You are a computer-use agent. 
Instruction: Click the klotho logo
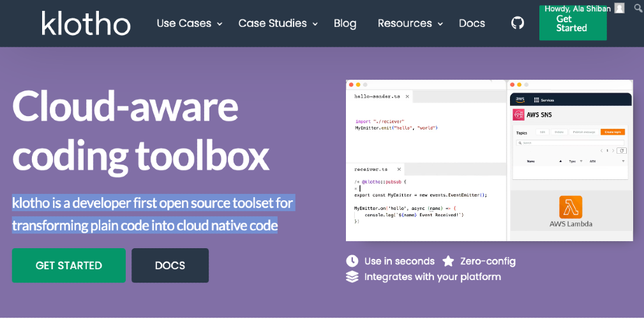tap(86, 23)
